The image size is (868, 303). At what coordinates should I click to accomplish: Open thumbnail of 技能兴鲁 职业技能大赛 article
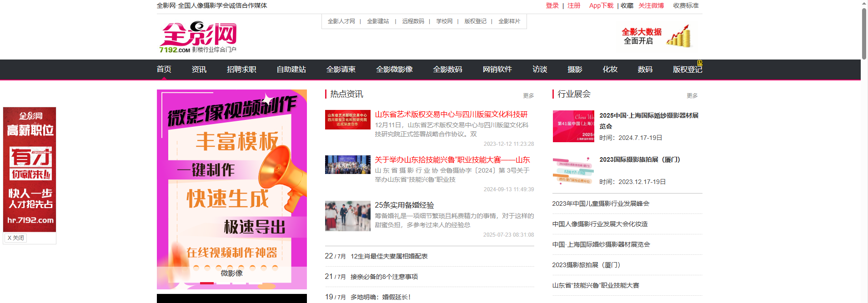pyautogui.click(x=348, y=164)
